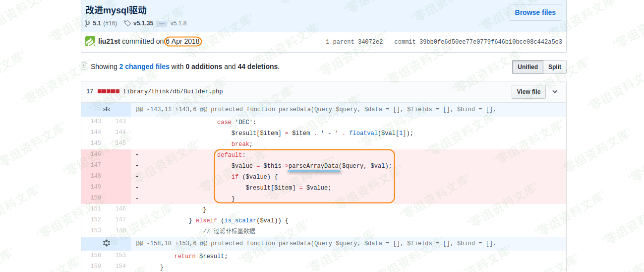The height and width of the screenshot is (272, 644).
Task: Switch to Unified diff view
Action: pos(527,67)
